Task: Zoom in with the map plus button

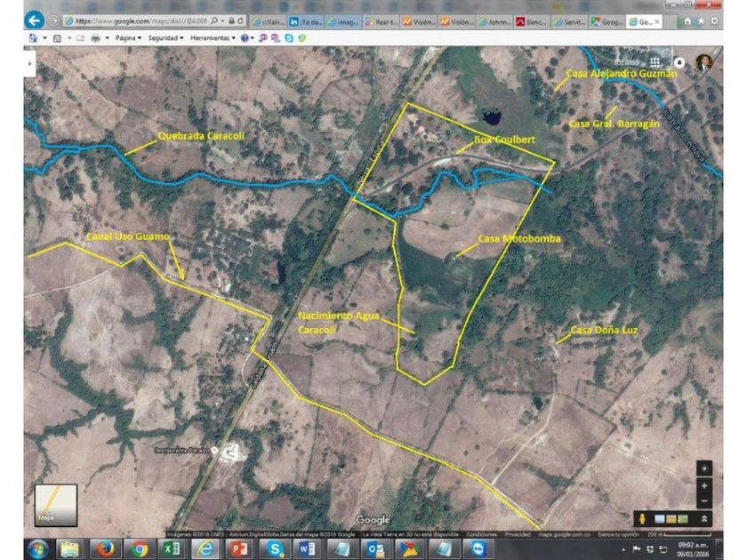Action: click(704, 486)
